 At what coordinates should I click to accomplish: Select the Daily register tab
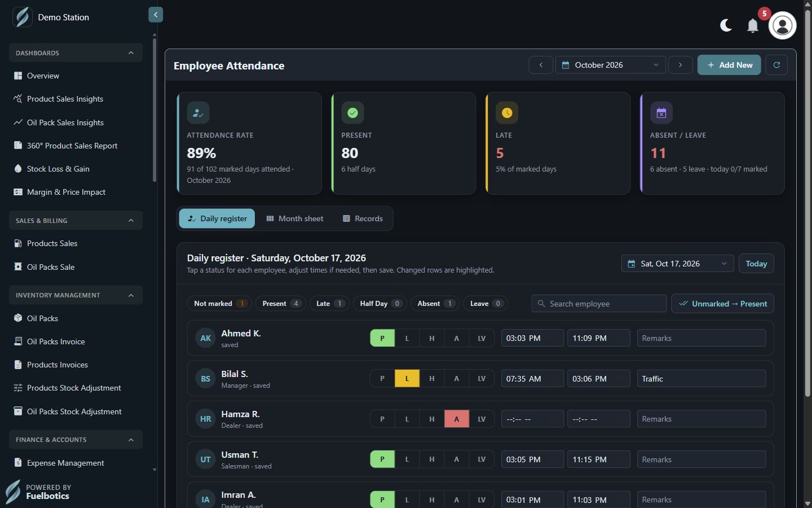[x=217, y=218]
